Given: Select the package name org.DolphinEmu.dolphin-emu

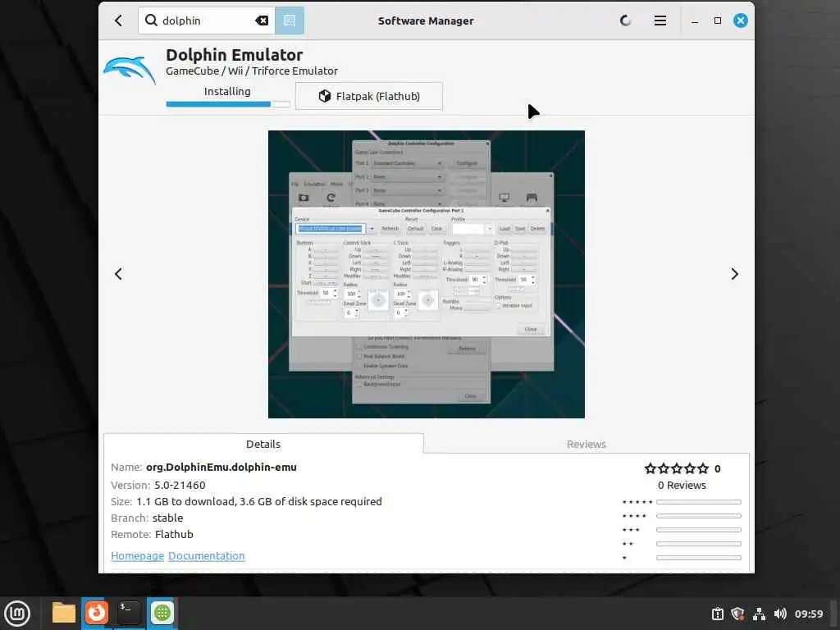Looking at the screenshot, I should pos(221,467).
